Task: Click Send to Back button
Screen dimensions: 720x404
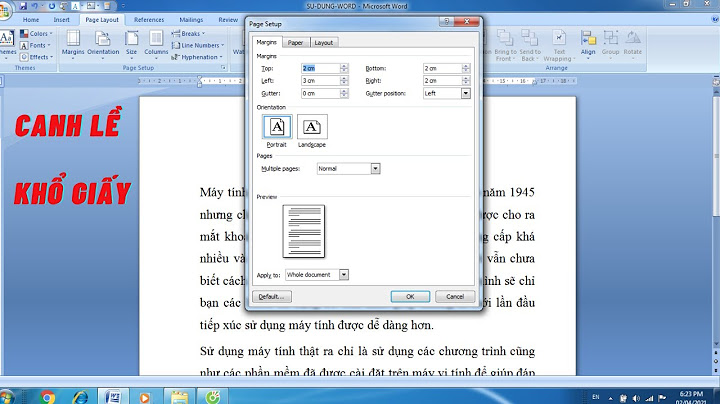Action: [530, 45]
